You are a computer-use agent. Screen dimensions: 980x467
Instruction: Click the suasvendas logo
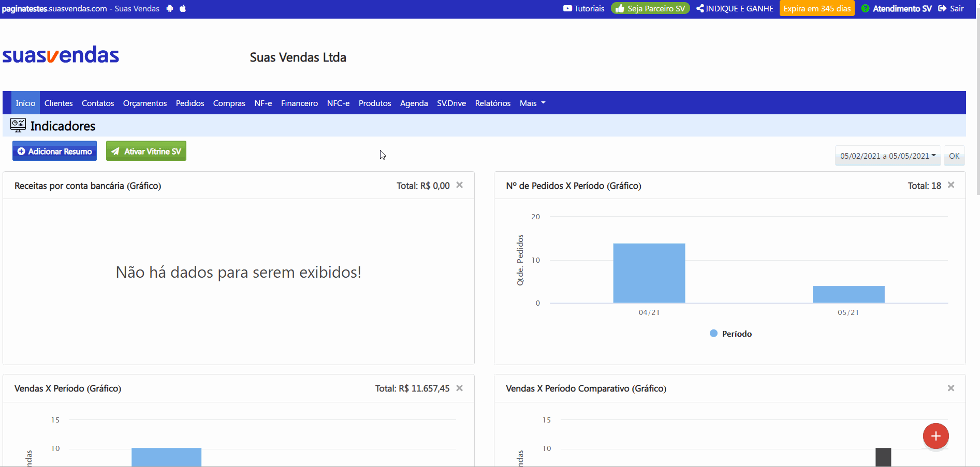coord(61,55)
